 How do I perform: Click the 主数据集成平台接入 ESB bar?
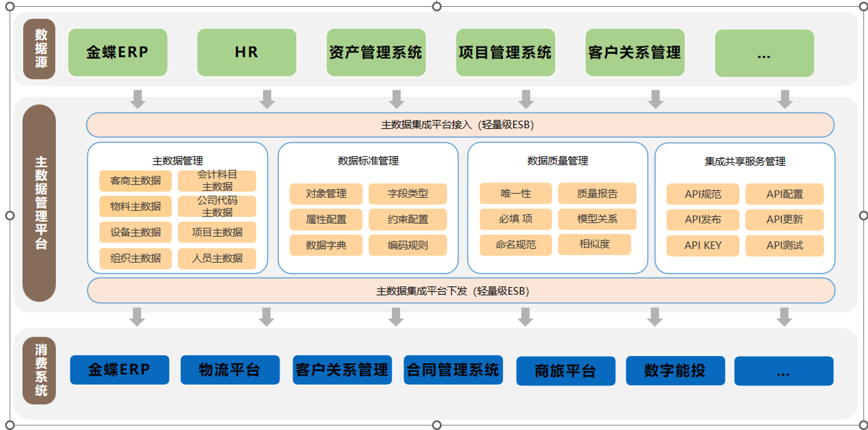(x=460, y=125)
